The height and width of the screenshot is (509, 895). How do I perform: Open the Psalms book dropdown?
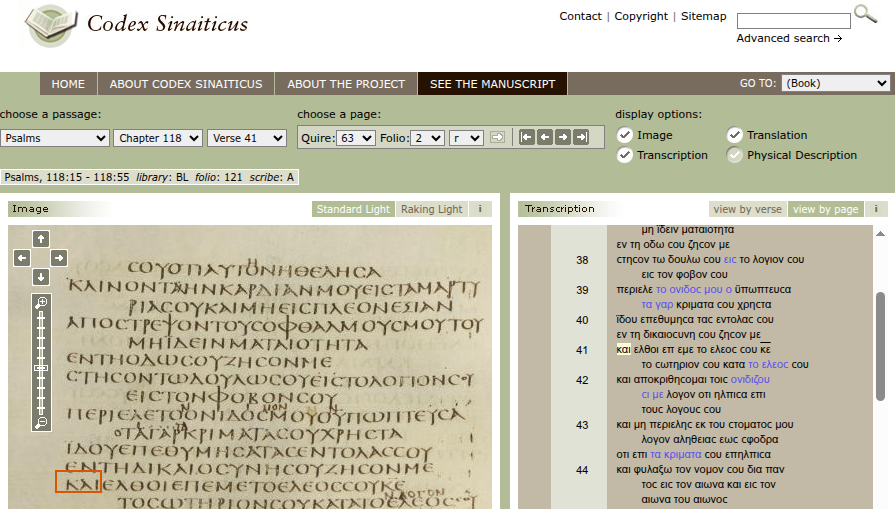pos(55,138)
